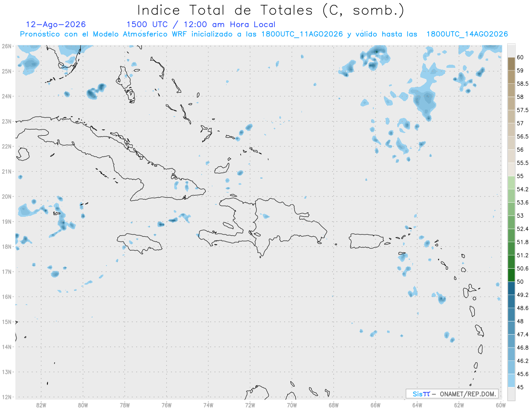
Task: Click the '16N' latitude label
Action: [6, 297]
